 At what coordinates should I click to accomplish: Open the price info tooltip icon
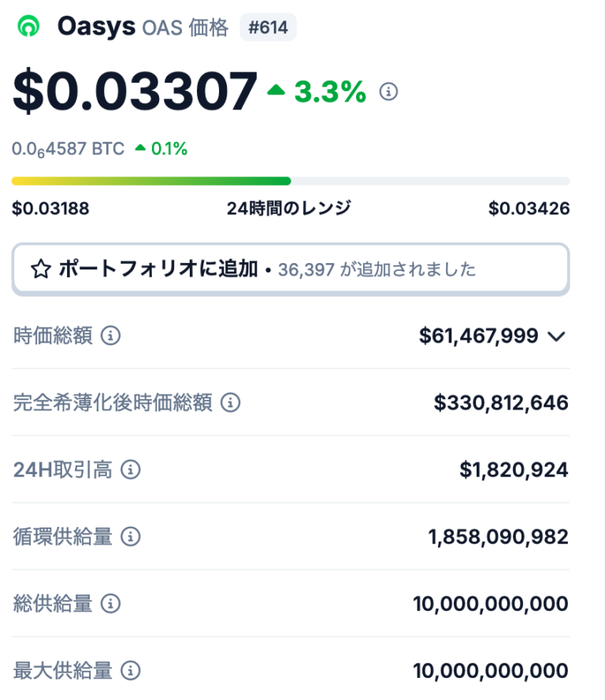coord(389,91)
